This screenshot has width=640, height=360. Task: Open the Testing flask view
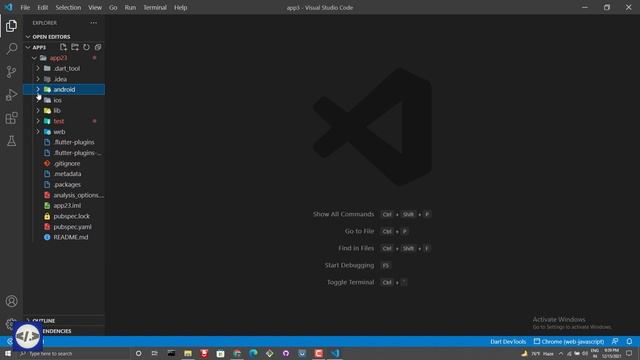(x=11, y=141)
